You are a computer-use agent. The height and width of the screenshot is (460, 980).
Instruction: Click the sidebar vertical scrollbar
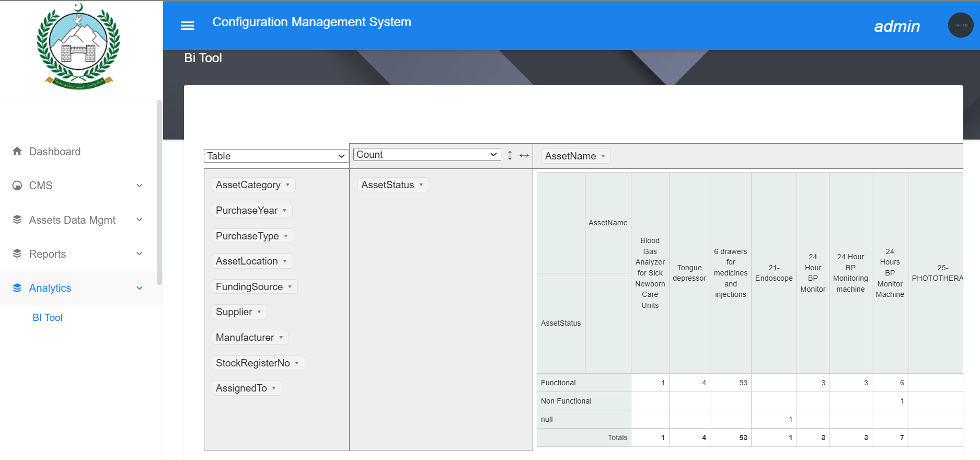(x=159, y=193)
